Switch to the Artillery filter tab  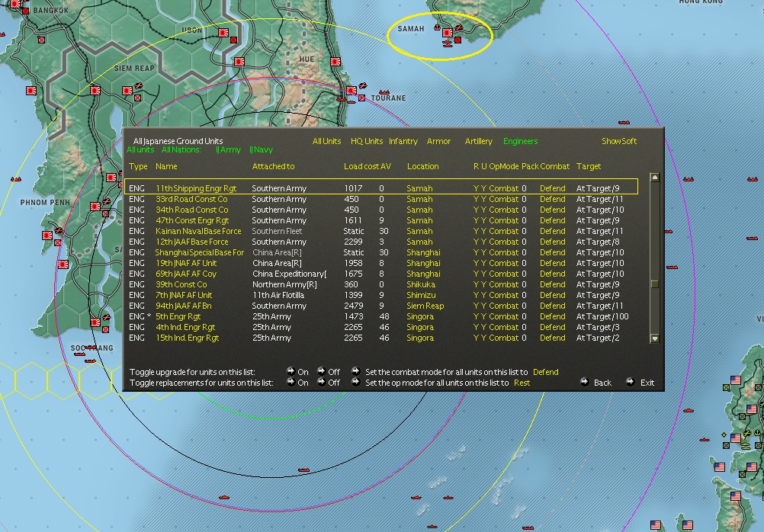479,141
